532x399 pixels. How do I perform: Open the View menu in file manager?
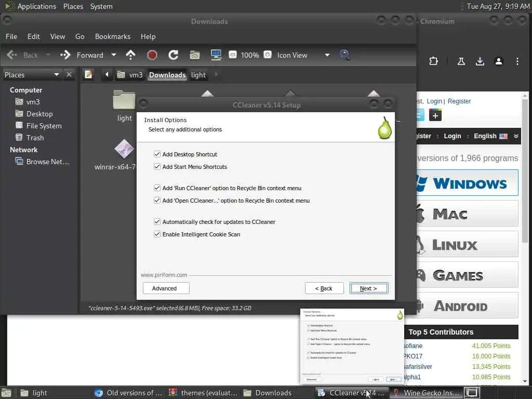[x=58, y=36]
